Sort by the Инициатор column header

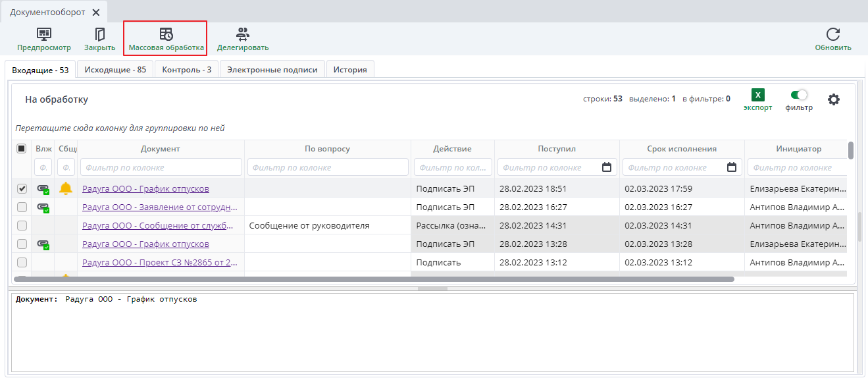[798, 149]
